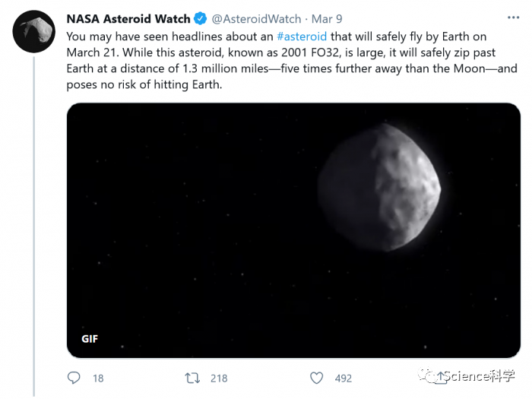Viewport: 532px width, 399px height.
Task: Click the GIF badge label
Action: [x=90, y=339]
